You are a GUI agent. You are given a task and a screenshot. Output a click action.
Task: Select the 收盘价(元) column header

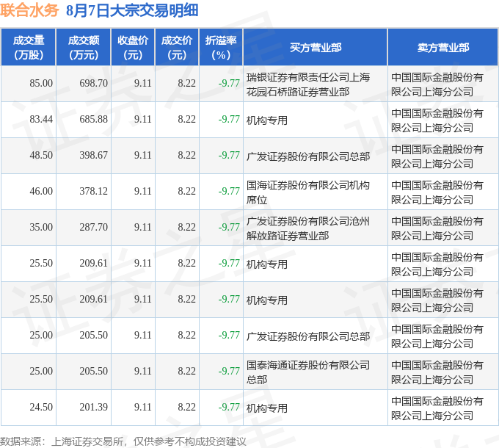click(133, 48)
